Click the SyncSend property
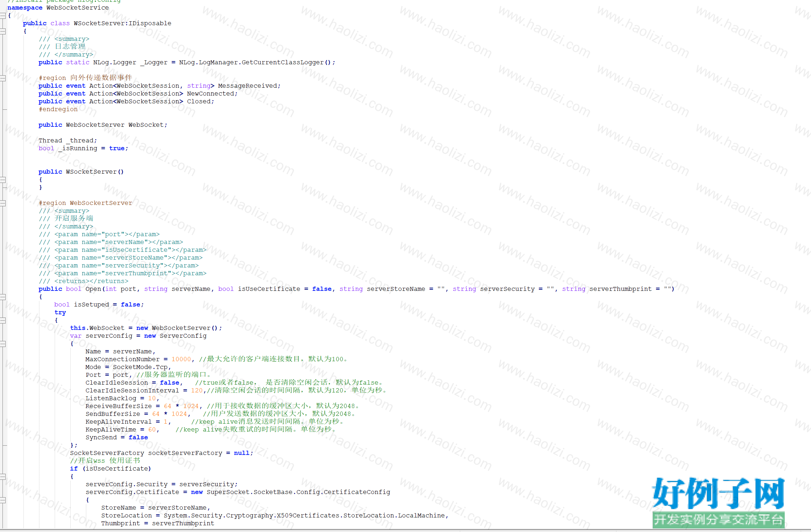 (101, 438)
